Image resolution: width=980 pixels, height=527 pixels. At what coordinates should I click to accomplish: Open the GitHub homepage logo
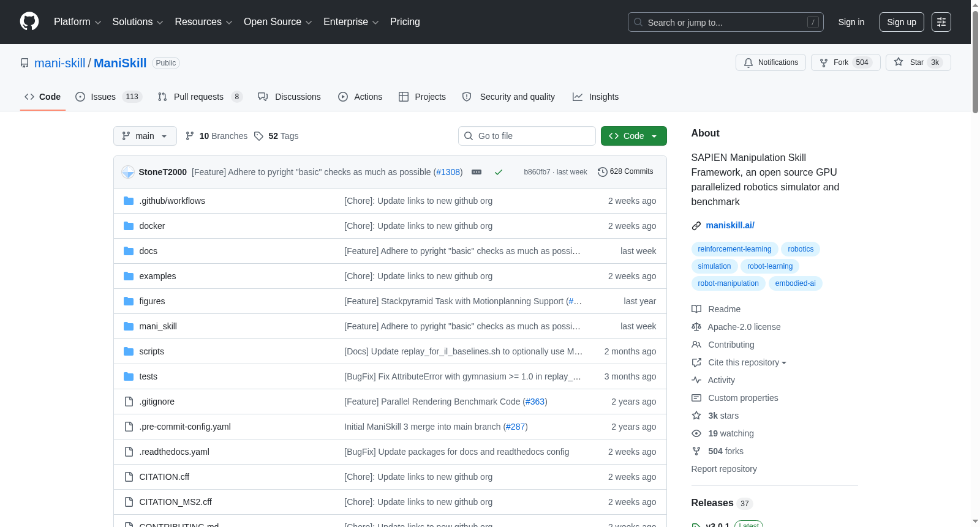coord(29,21)
